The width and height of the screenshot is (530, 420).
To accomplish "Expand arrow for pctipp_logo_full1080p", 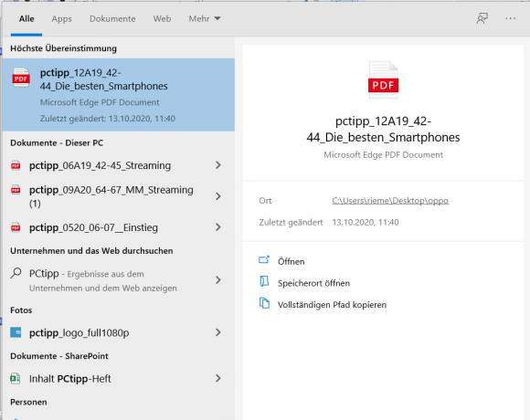I will click(218, 332).
